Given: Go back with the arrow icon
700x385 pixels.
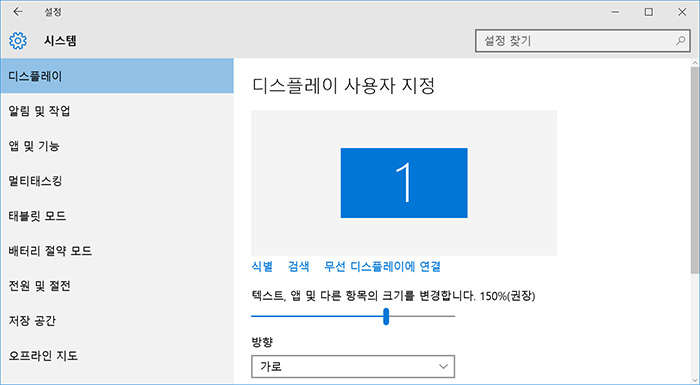Looking at the screenshot, I should [x=18, y=12].
